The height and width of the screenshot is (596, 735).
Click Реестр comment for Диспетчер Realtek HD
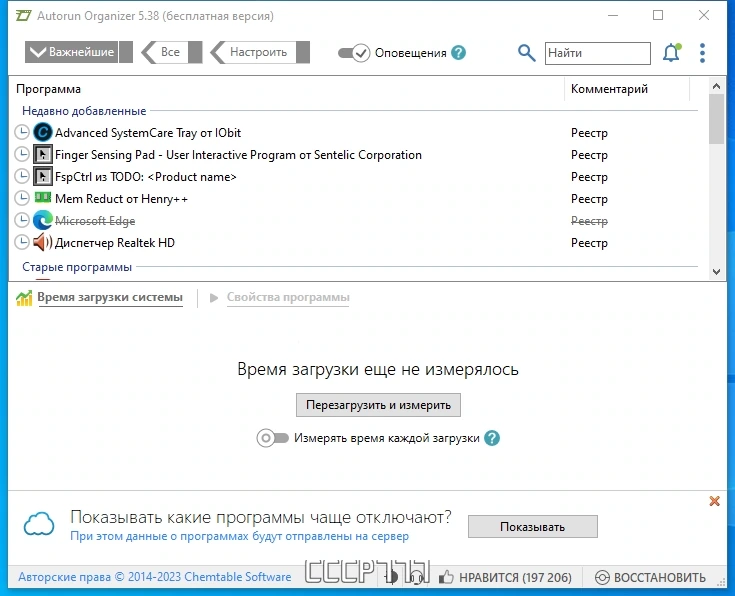589,242
